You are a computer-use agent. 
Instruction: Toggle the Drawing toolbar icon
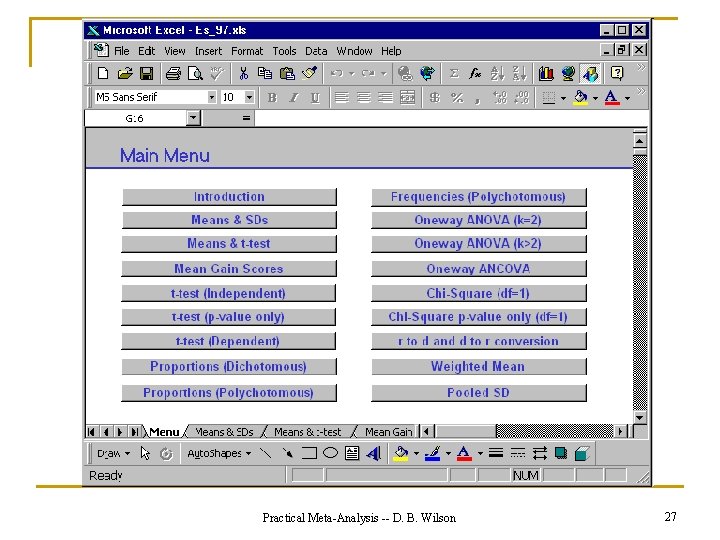click(590, 73)
